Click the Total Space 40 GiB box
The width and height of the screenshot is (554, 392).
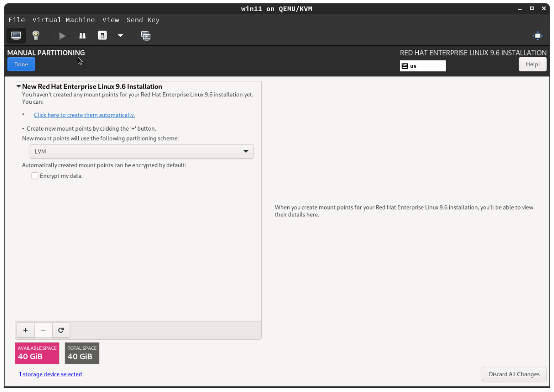82,353
